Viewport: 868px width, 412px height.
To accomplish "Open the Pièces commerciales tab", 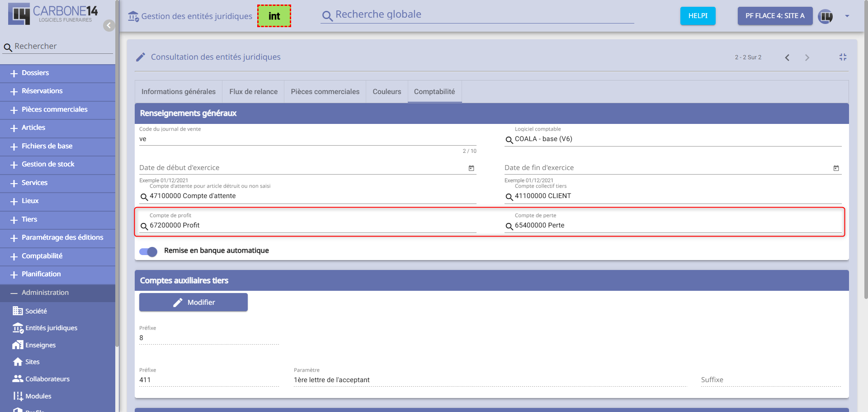I will pos(325,92).
